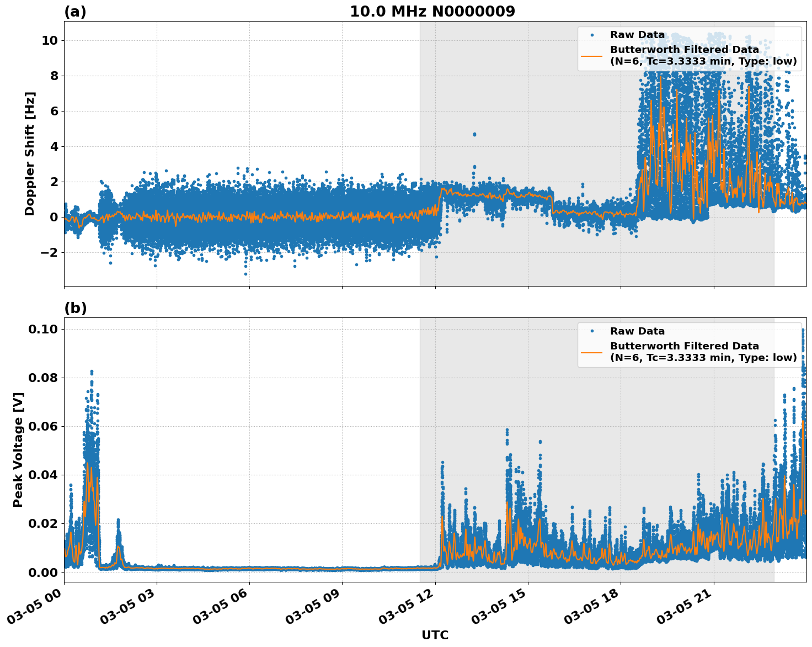Click the "Doppler Shift [Hz]" axis label

[30, 153]
